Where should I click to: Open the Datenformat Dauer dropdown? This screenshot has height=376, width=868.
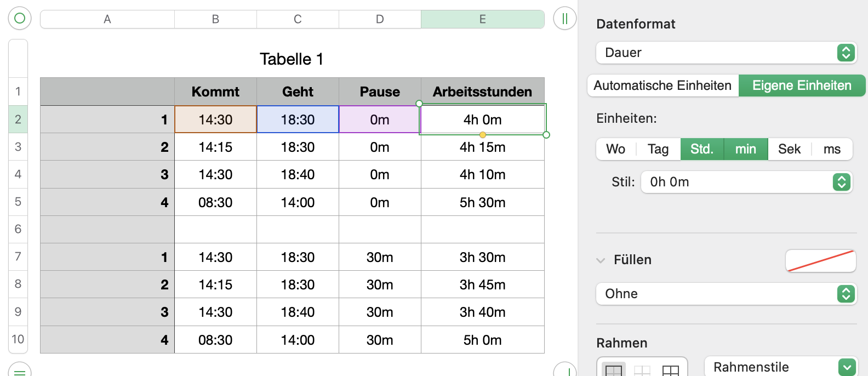(726, 53)
